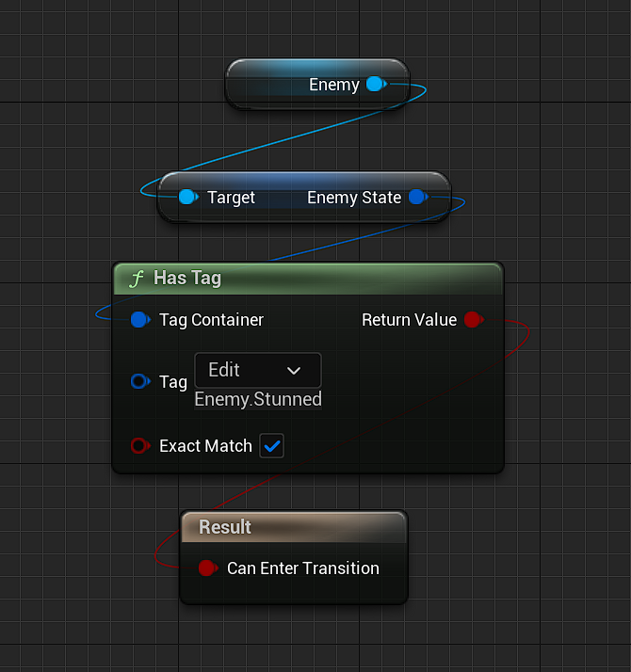Uncheck the Exact Match checkbox
The height and width of the screenshot is (672, 631).
coord(271,446)
